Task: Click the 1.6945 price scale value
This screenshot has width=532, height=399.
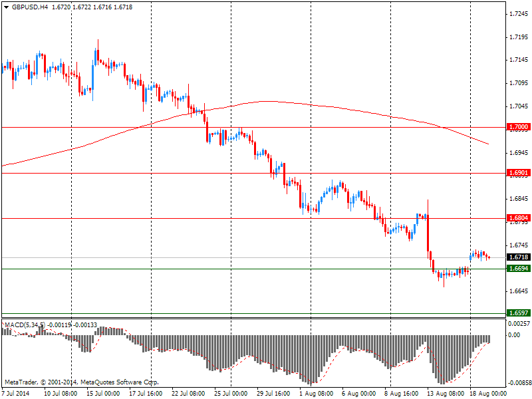Action: (x=519, y=153)
